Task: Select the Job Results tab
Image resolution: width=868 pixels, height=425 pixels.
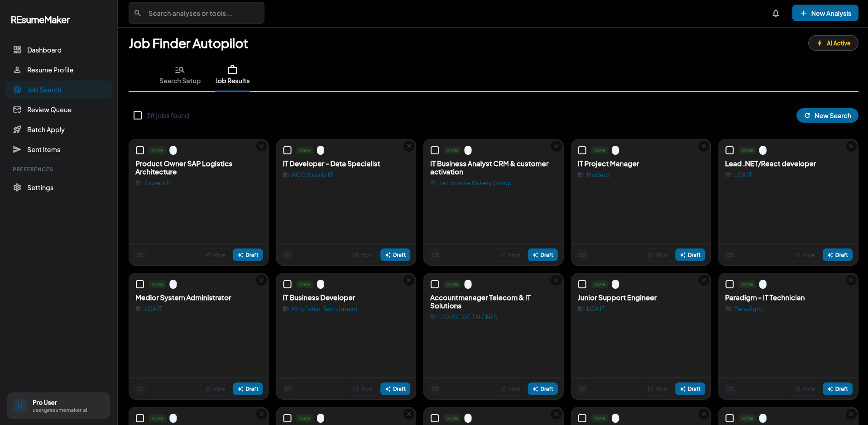Action: (x=232, y=76)
